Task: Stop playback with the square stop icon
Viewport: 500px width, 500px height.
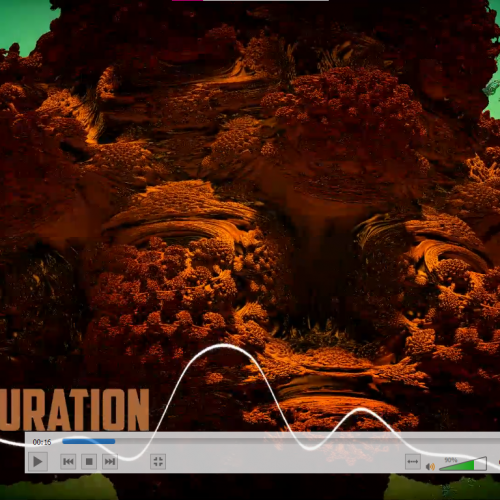Action: click(89, 462)
